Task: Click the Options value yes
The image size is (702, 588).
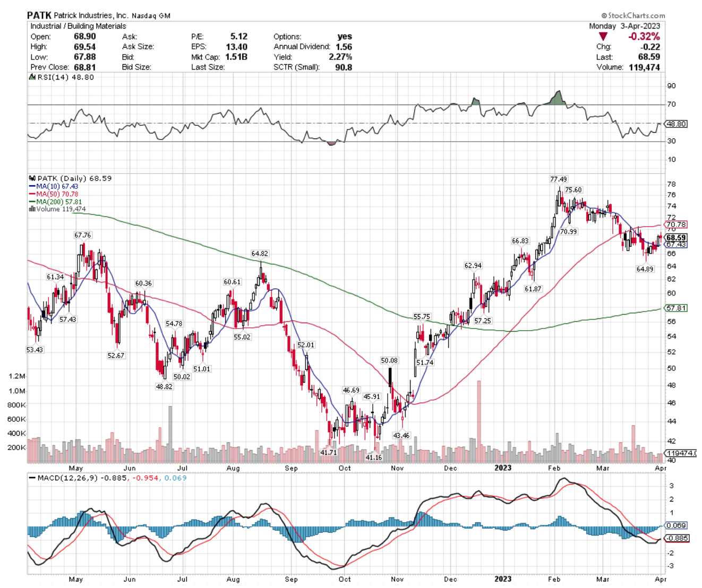Action: pyautogui.click(x=345, y=37)
